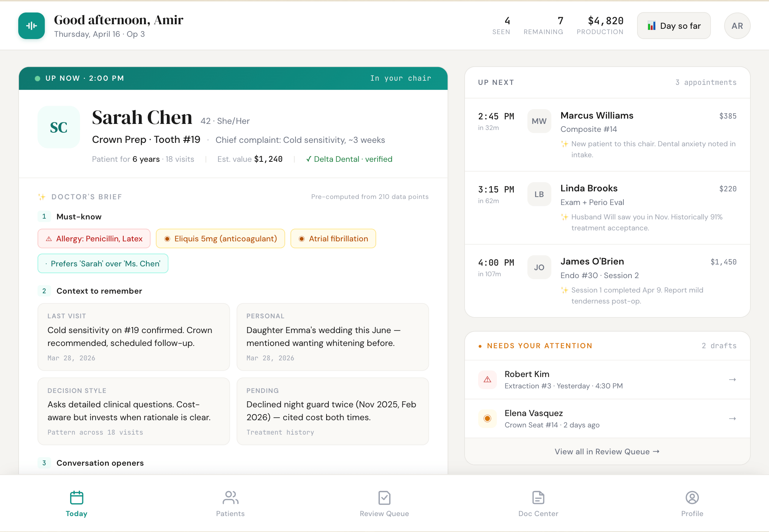Click the sparkle icon in Marcus Williams' note
769x532 pixels.
(x=565, y=144)
